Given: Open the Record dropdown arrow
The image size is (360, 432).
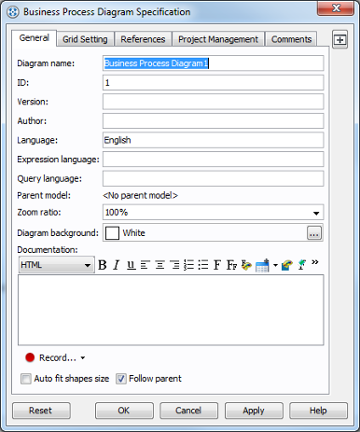Looking at the screenshot, I should point(83,358).
